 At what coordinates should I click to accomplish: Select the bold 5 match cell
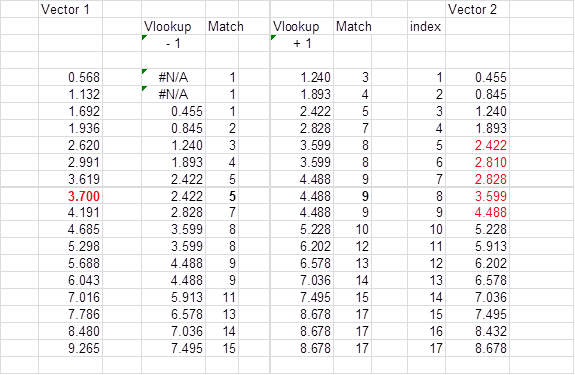point(222,196)
